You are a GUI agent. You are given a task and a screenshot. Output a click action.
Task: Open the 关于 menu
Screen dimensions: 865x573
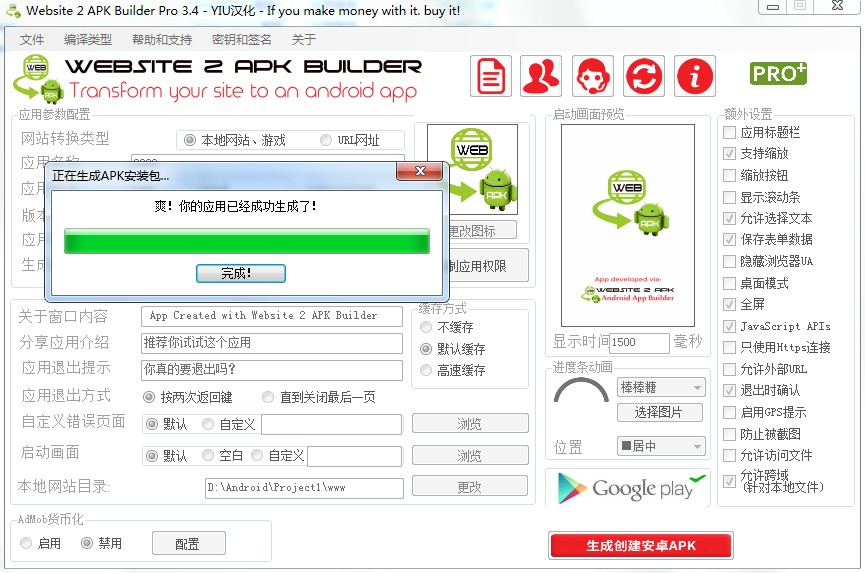click(303, 40)
